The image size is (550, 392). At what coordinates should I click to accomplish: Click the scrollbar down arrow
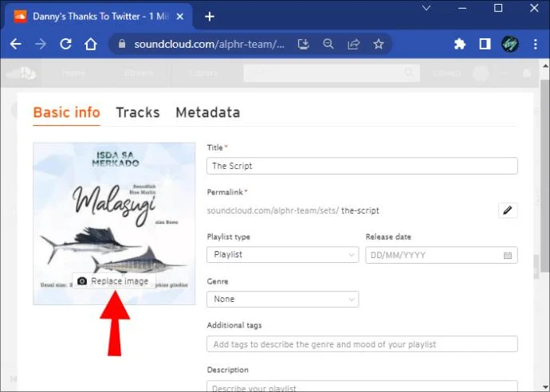point(545,387)
